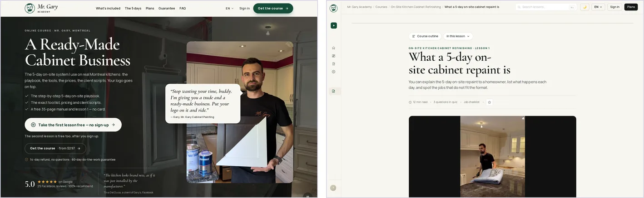
Task: Select the highlighted current lesson sidebar icon
Action: click(x=334, y=91)
